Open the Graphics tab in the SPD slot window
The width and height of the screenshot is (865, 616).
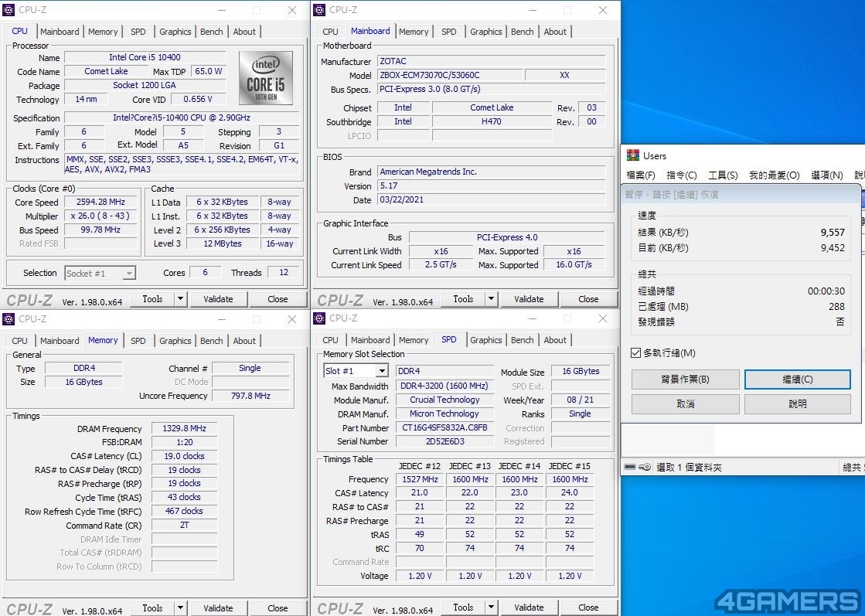tap(485, 340)
